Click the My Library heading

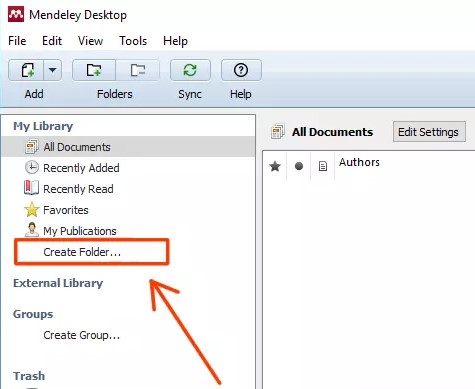(43, 126)
